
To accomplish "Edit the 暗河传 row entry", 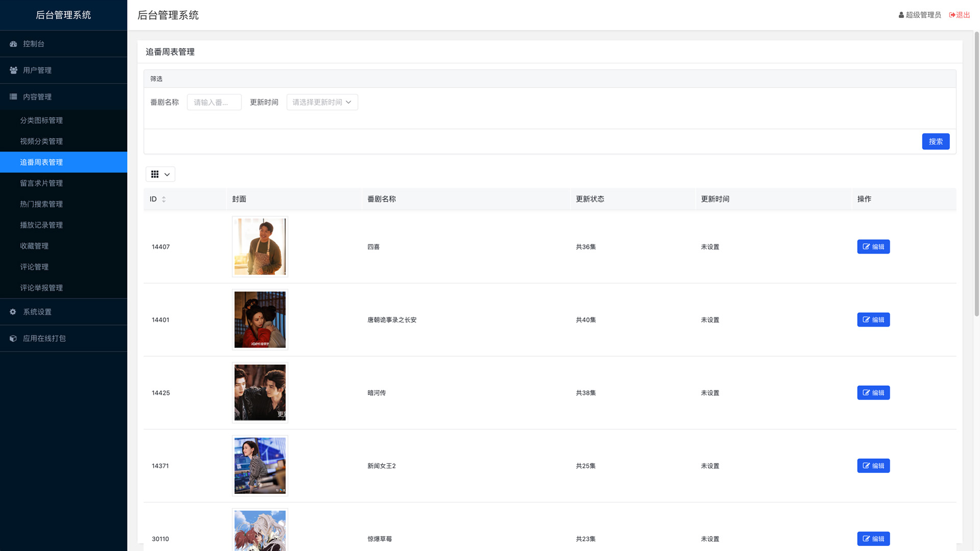I will [x=873, y=393].
